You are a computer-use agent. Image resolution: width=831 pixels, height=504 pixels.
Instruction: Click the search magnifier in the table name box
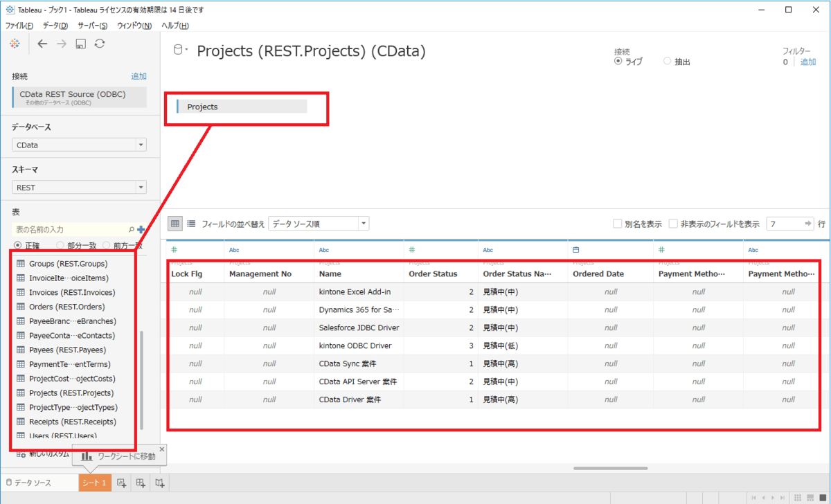(x=132, y=229)
